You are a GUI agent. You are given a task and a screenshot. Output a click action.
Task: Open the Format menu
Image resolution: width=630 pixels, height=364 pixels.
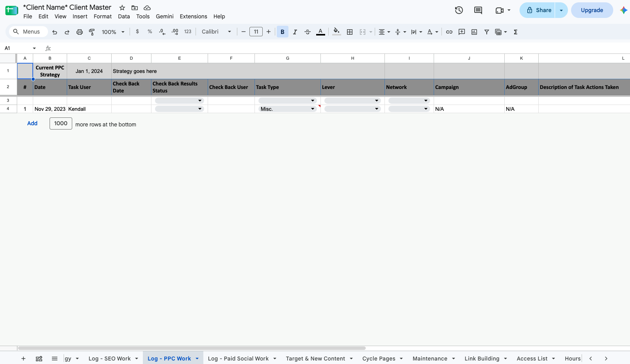(103, 16)
